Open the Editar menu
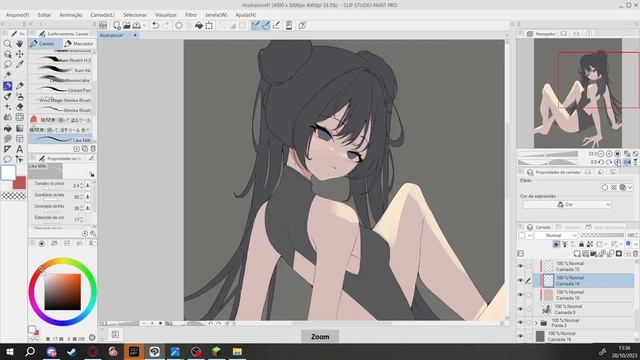Screen dimensions: 640x360 (x=44, y=15)
